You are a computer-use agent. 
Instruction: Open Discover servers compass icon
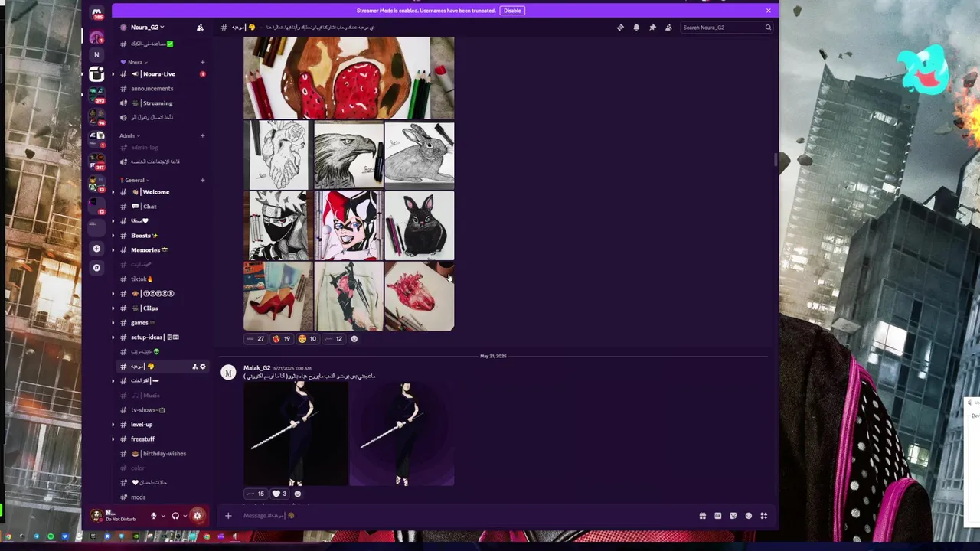pyautogui.click(x=96, y=268)
